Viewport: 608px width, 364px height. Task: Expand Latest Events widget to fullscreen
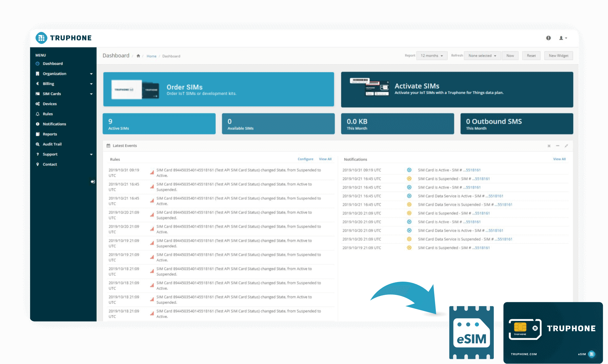(566, 146)
